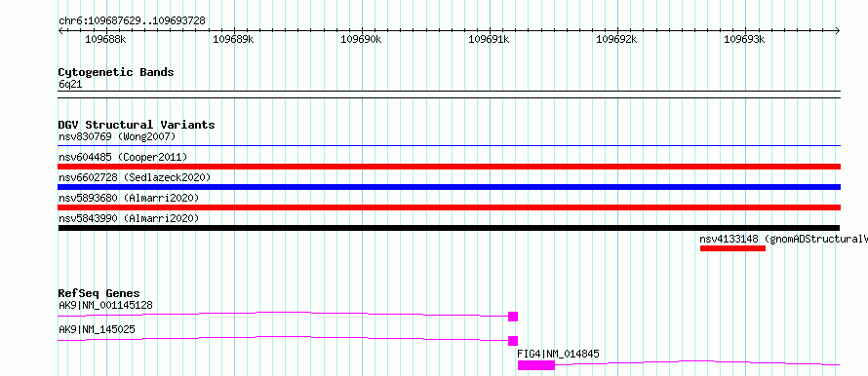Viewport: 868px width, 376px height.
Task: Select the AK9 NM_145025 magenta exon block
Action: [513, 341]
